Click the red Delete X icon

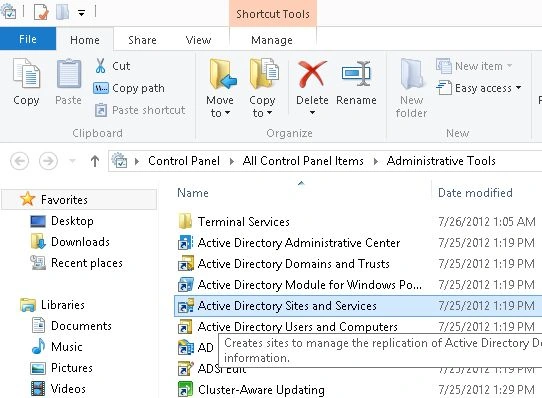(312, 74)
